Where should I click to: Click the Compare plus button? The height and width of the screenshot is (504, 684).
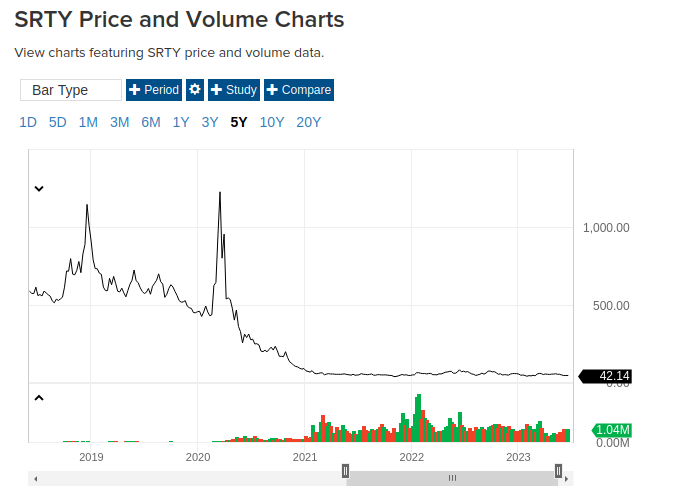(298, 90)
